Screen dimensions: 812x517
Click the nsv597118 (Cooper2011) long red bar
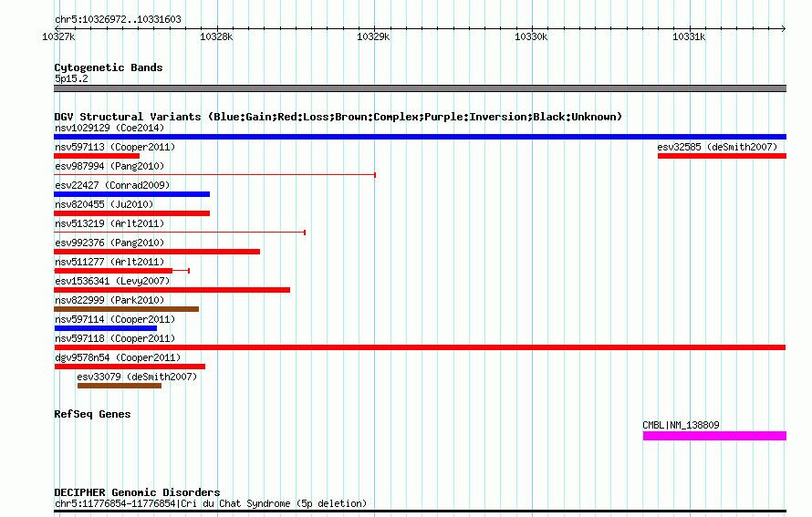click(420, 347)
